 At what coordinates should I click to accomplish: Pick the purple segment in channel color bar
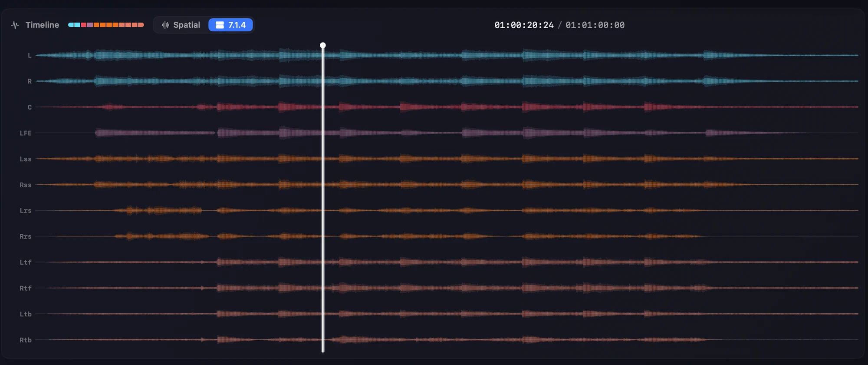click(x=90, y=25)
